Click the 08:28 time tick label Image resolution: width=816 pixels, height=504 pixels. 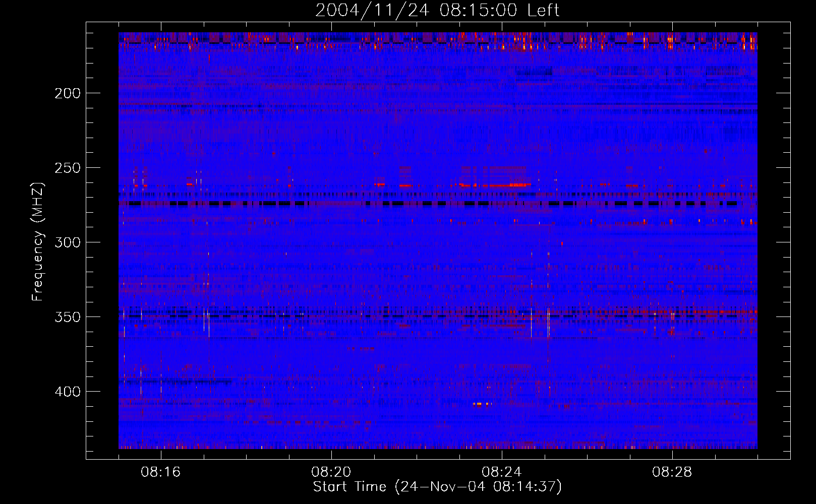pos(672,472)
